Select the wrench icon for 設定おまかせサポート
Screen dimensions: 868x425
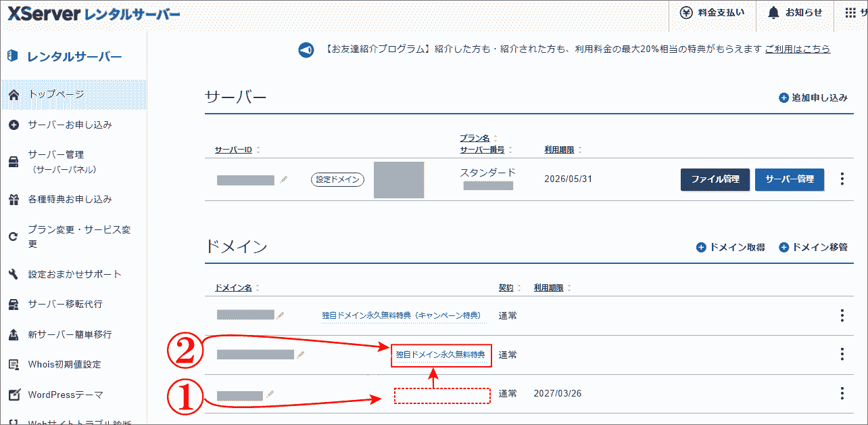click(13, 273)
